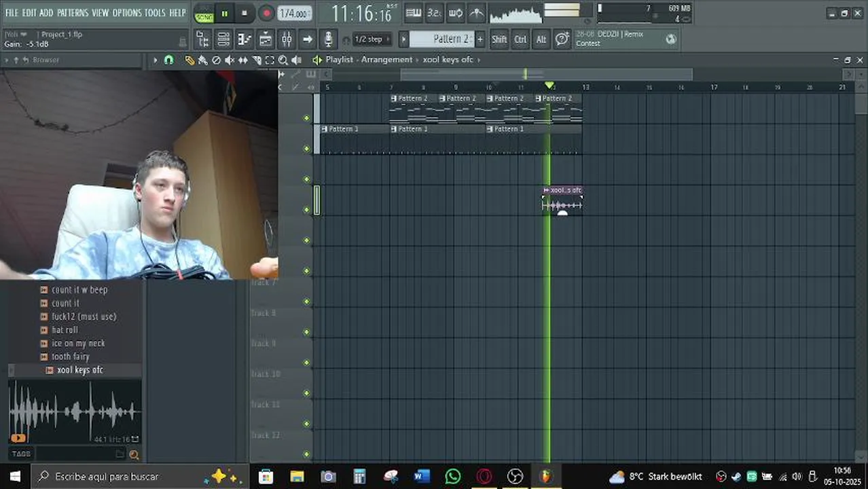Open the help chat bubble icon
Viewport: 868px width, 489px height.
(x=562, y=39)
